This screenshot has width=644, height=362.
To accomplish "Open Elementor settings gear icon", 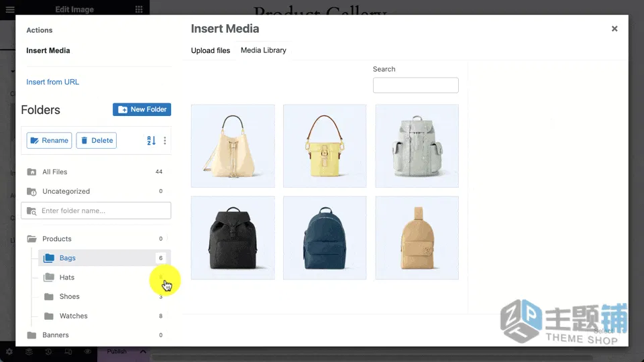I will [9, 352].
